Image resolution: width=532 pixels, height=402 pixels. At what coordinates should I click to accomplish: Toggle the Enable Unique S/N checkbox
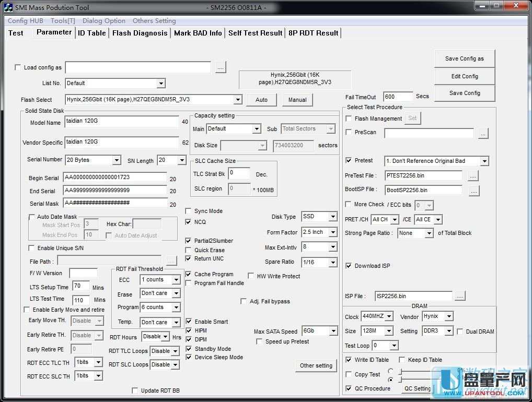pyautogui.click(x=31, y=248)
